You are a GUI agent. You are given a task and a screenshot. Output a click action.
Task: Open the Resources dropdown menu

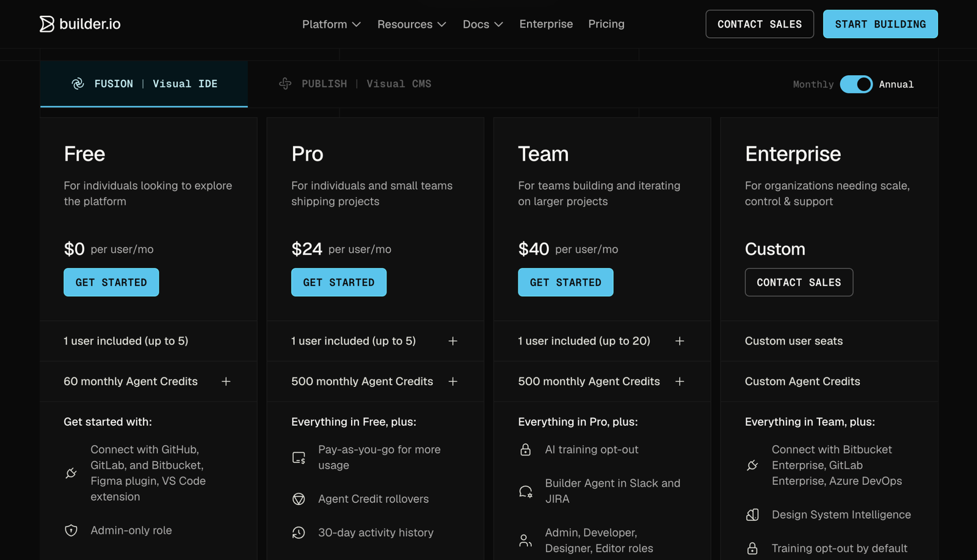coord(412,24)
